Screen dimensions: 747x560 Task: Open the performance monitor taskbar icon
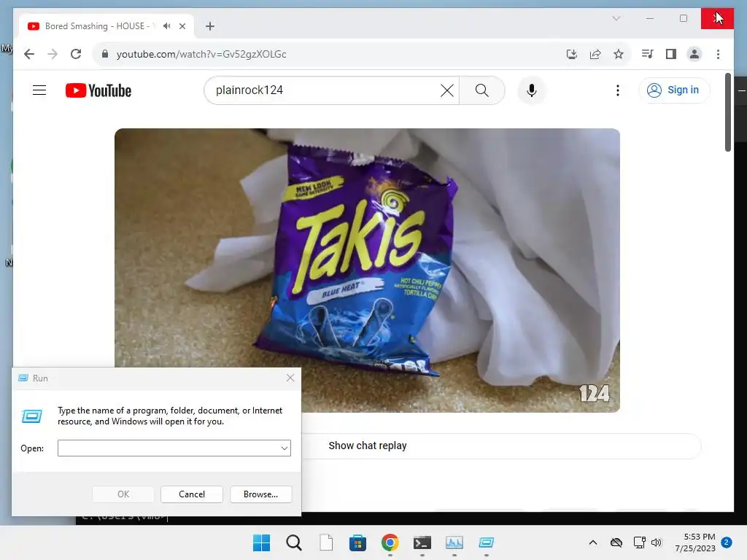pyautogui.click(x=454, y=542)
